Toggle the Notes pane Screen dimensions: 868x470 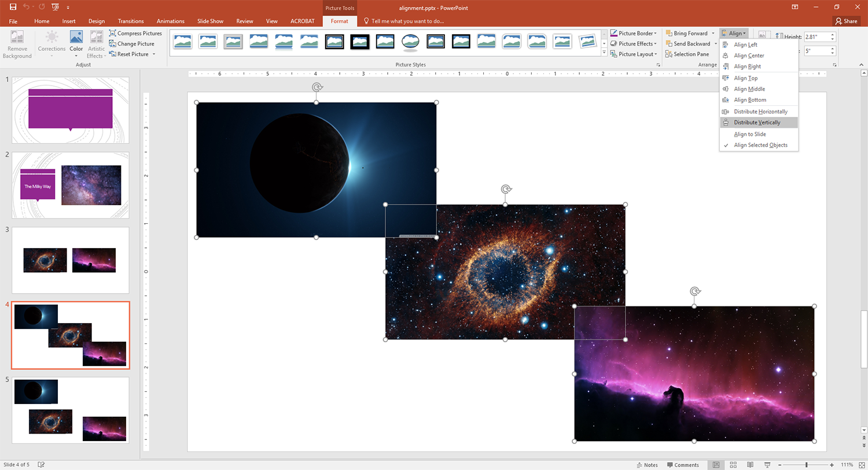(x=647, y=465)
